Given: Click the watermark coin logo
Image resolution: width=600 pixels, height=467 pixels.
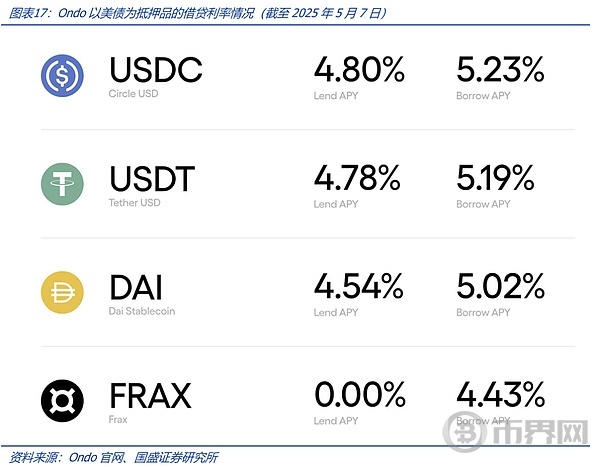Looking at the screenshot, I should [465, 433].
